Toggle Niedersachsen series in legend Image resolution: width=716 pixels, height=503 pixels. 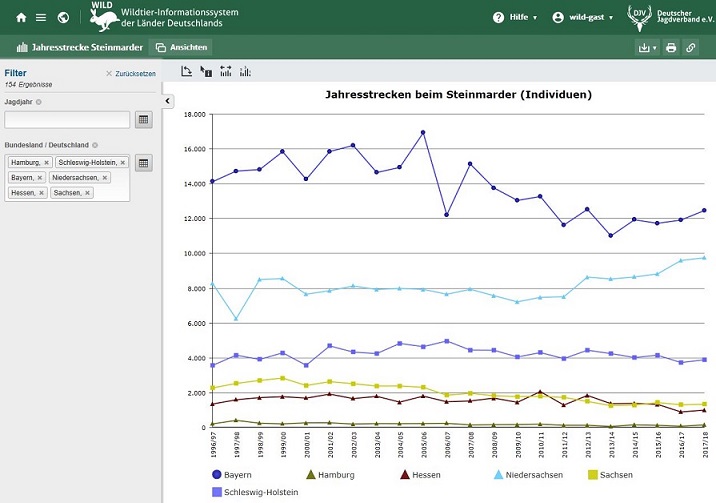528,475
